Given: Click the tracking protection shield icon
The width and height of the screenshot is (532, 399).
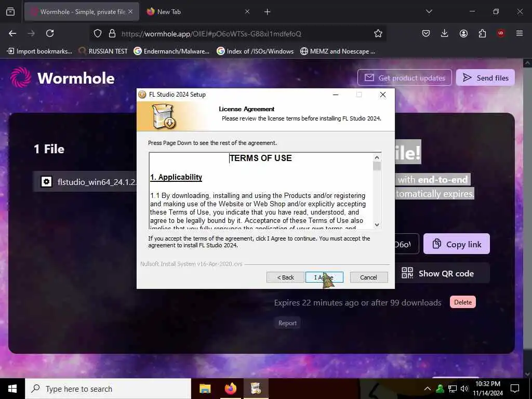Looking at the screenshot, I should pyautogui.click(x=98, y=33).
